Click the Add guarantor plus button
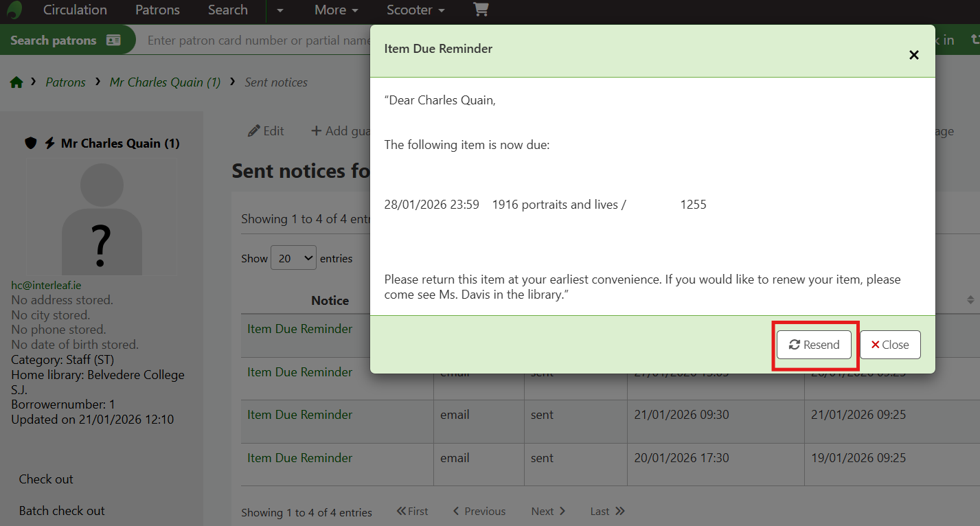Viewport: 980px width, 526px height. [341, 130]
